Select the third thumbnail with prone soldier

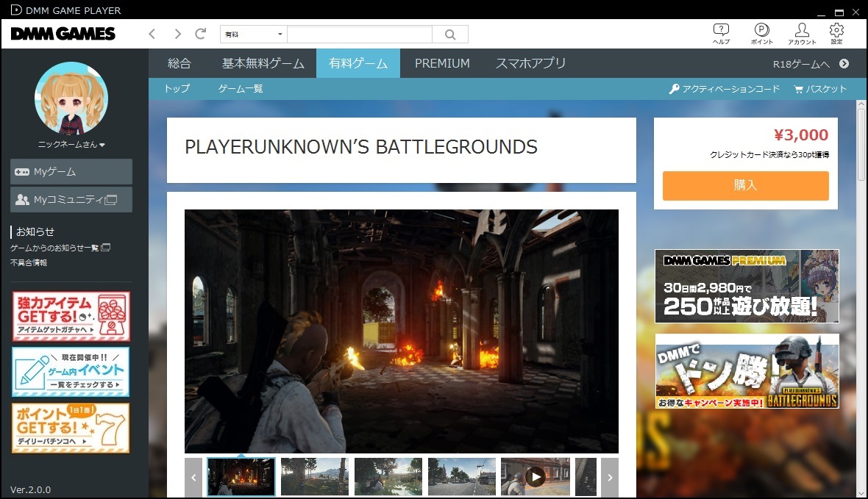coord(388,476)
